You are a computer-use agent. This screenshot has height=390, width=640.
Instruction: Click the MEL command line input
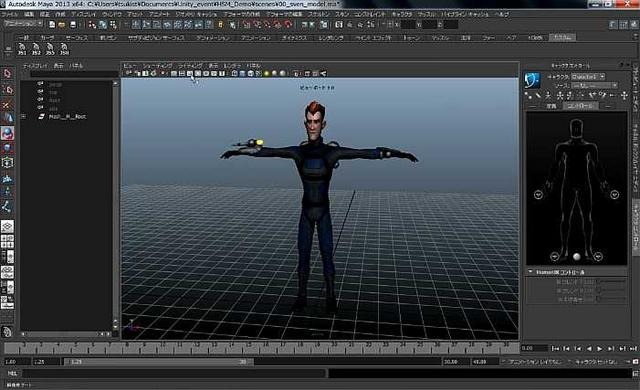pyautogui.click(x=175, y=373)
